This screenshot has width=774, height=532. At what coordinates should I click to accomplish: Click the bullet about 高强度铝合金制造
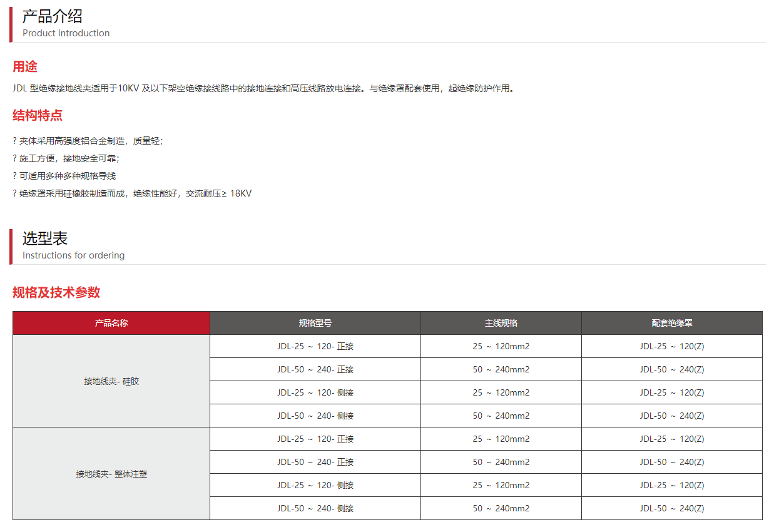pos(88,141)
